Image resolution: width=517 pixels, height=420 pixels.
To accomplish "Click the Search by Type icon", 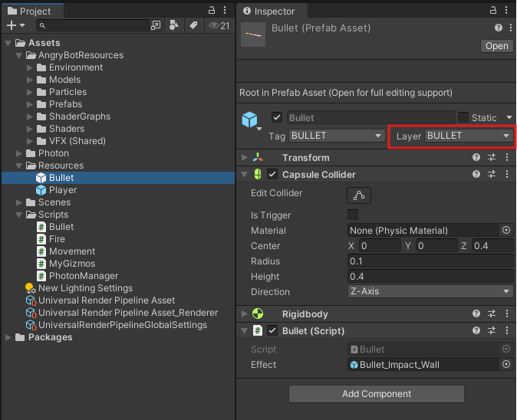I will coord(174,25).
